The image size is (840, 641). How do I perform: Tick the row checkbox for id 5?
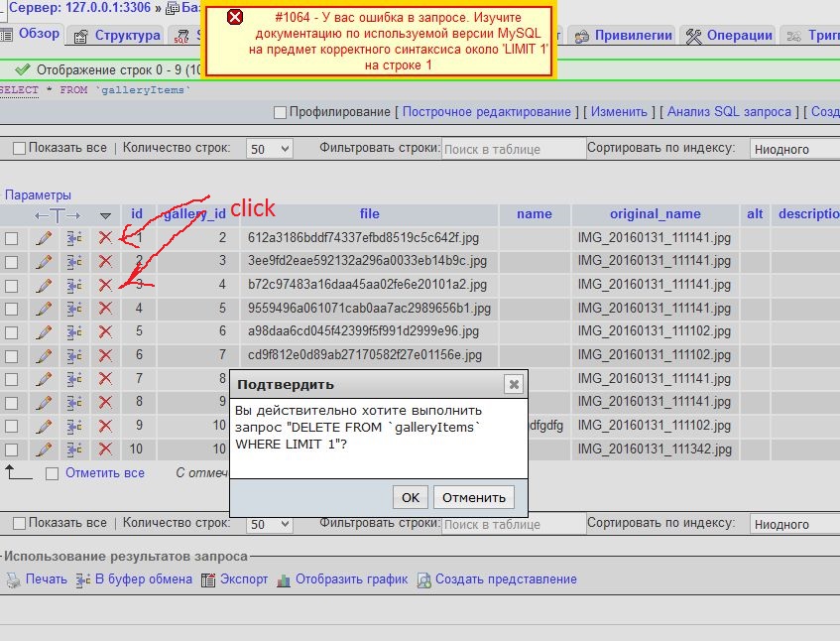[x=11, y=331]
